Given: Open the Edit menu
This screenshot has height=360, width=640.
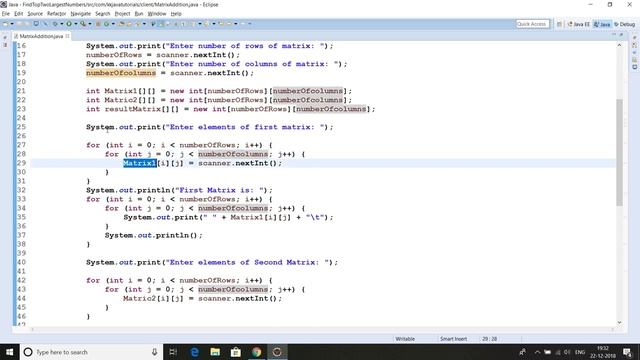Looking at the screenshot, I should (x=18, y=13).
